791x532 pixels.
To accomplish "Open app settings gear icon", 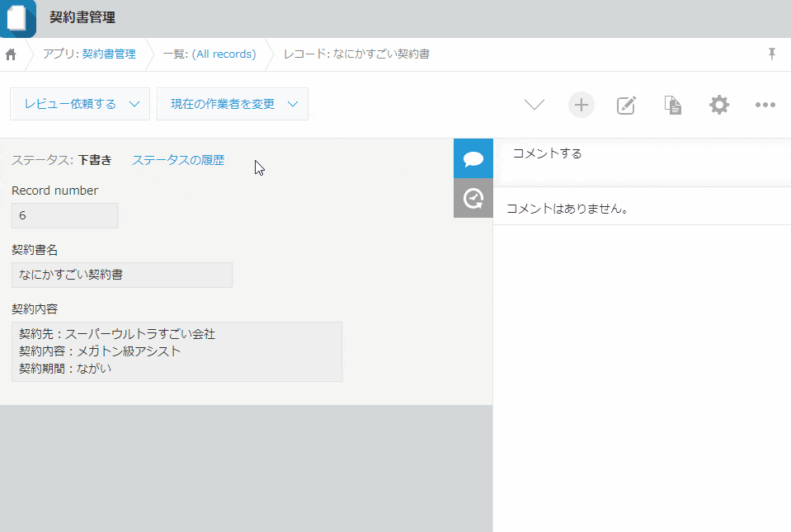I will tap(719, 105).
